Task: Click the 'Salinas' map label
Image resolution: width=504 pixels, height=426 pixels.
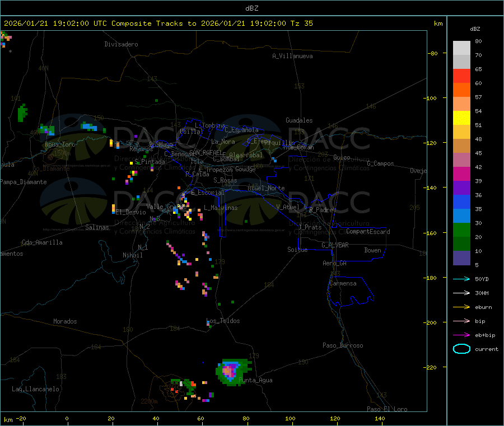Action: [x=97, y=227]
